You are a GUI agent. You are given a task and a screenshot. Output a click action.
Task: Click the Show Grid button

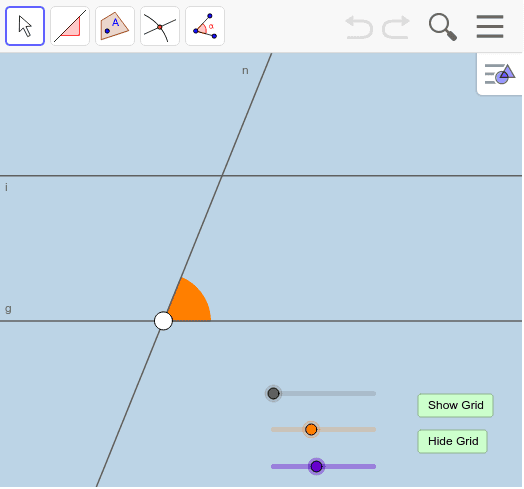(455, 405)
